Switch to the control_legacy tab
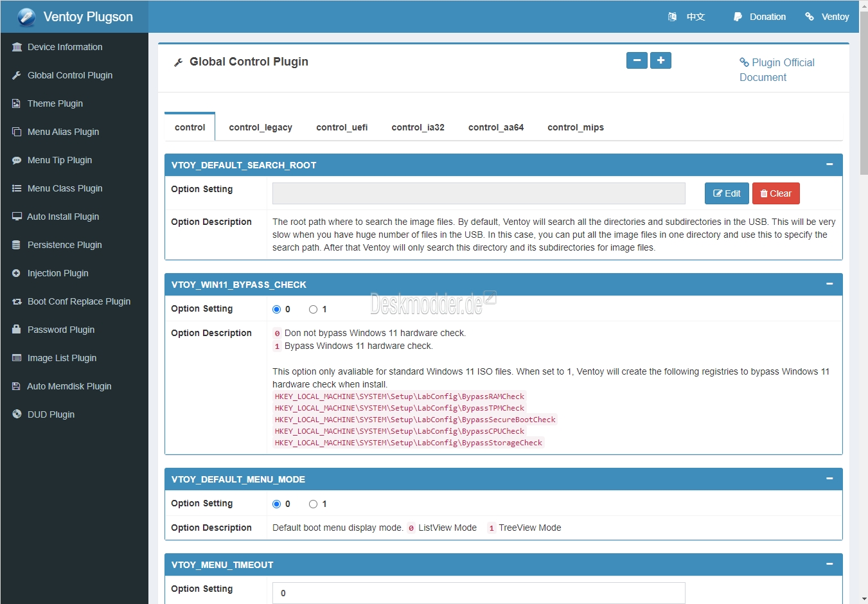Image resolution: width=868 pixels, height=604 pixels. pyautogui.click(x=260, y=127)
